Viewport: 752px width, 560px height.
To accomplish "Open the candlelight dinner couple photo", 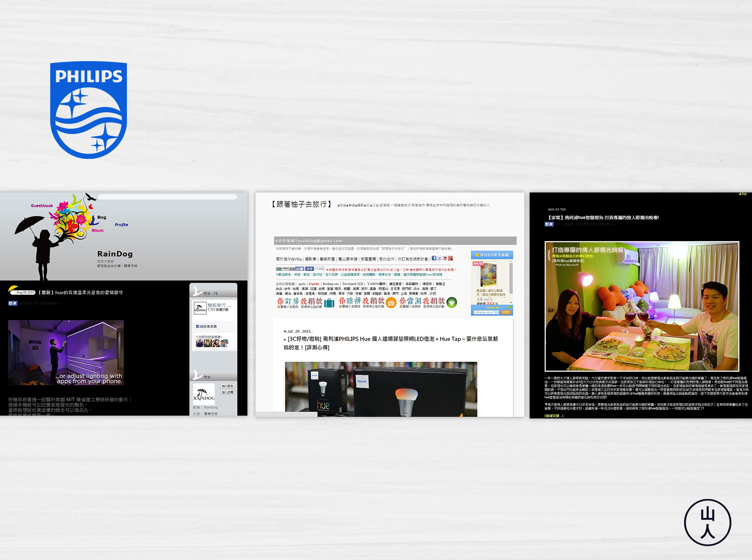I will 642,306.
